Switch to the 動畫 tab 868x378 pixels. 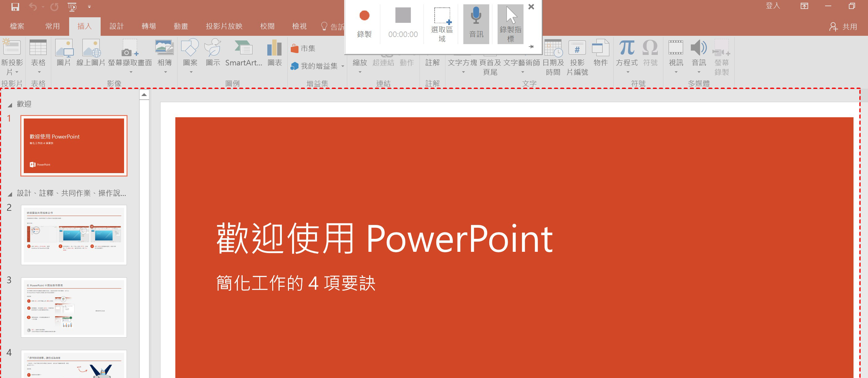[x=181, y=26]
